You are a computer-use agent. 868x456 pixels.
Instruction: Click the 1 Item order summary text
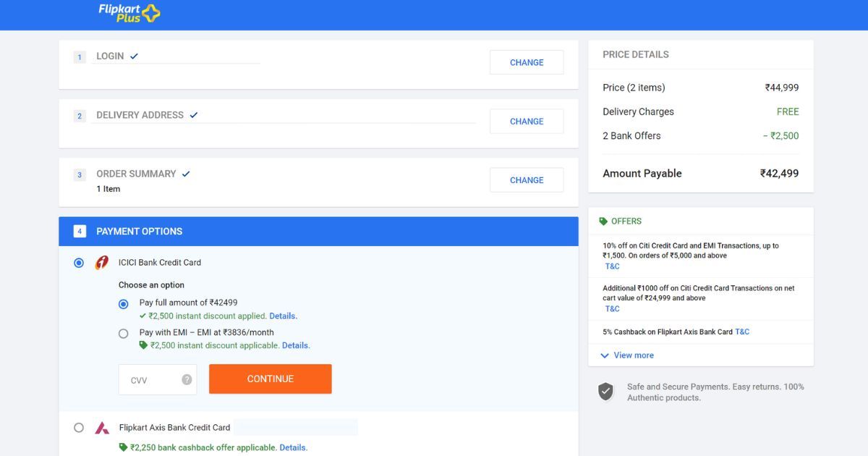(x=109, y=189)
